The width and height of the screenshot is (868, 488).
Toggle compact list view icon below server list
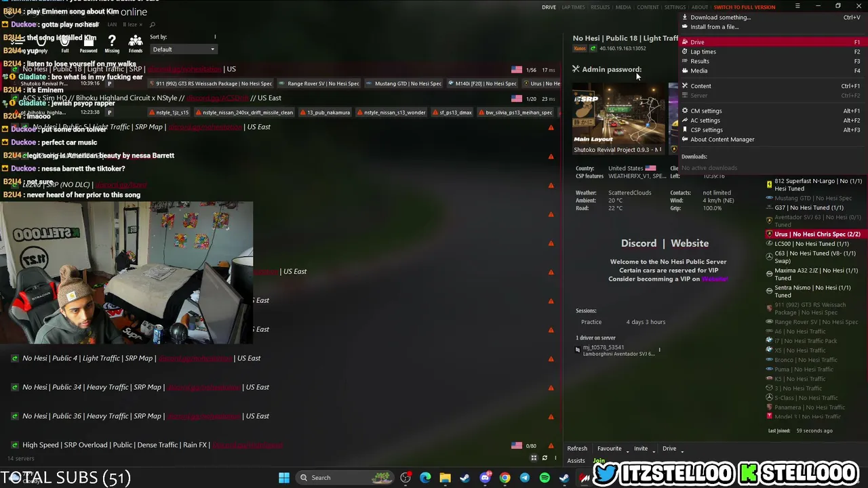point(534,458)
